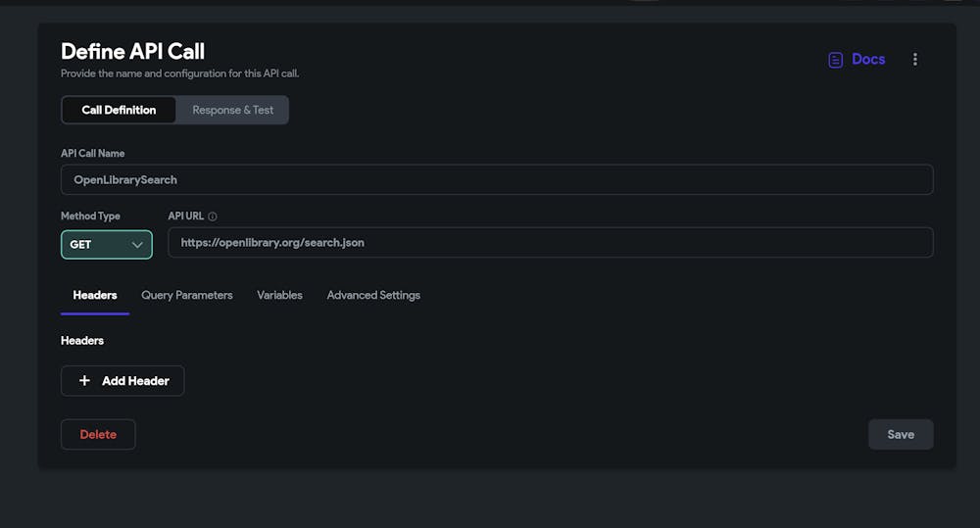Screen dimensions: 980x528
Task: Open the GET method type dropdown
Action: tap(106, 245)
